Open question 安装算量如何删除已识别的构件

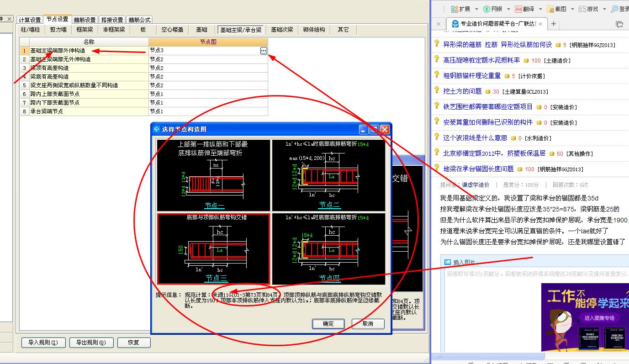488,122
